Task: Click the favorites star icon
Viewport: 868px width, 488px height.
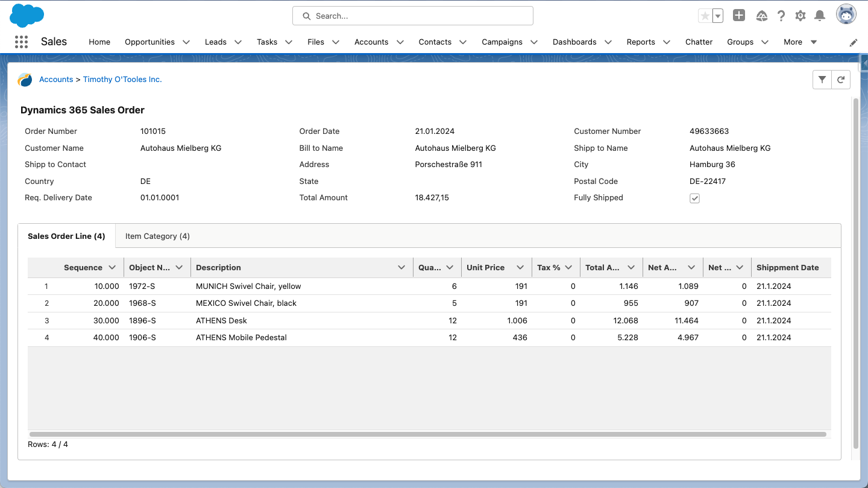Action: pos(705,16)
